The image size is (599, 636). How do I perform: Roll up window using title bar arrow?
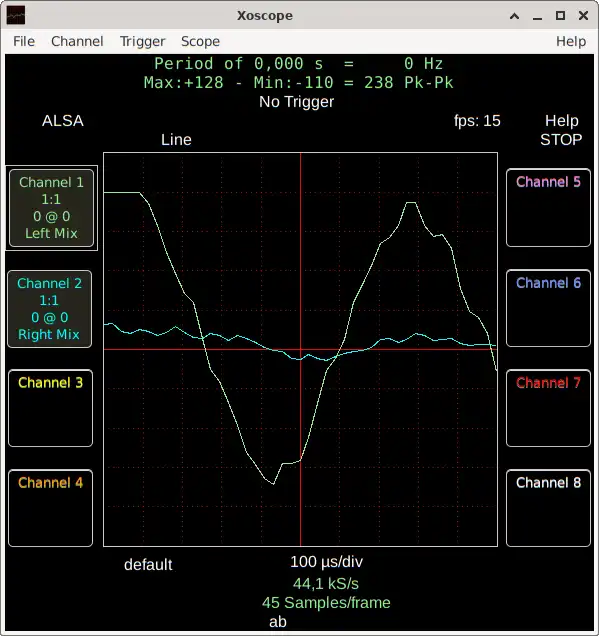(514, 16)
